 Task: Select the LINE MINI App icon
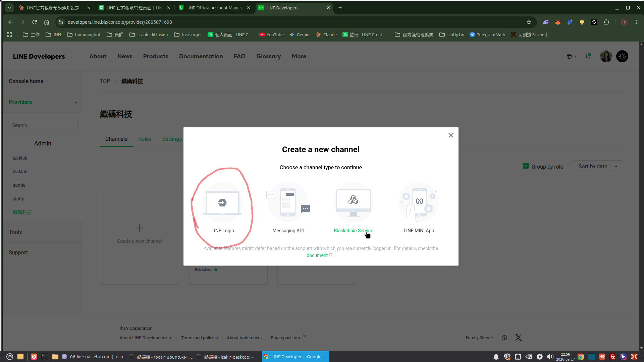419,202
